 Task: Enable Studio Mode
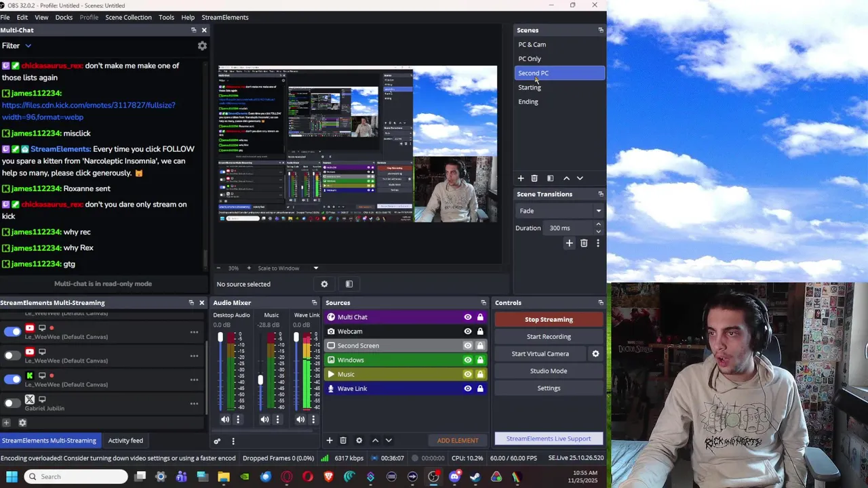pyautogui.click(x=549, y=371)
